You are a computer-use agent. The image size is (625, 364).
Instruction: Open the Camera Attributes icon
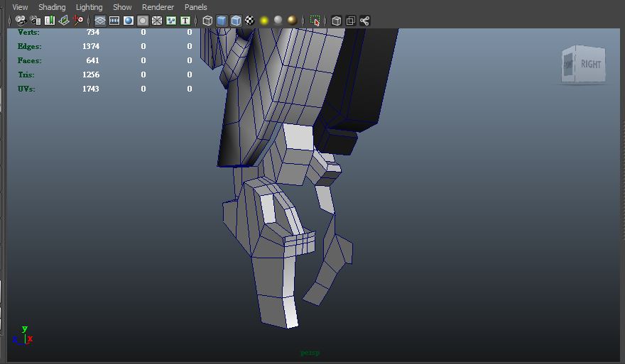36,21
